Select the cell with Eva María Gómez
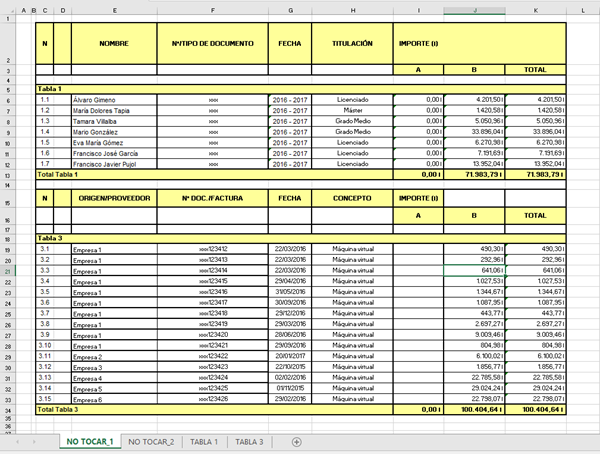600x454 pixels. tap(114, 143)
